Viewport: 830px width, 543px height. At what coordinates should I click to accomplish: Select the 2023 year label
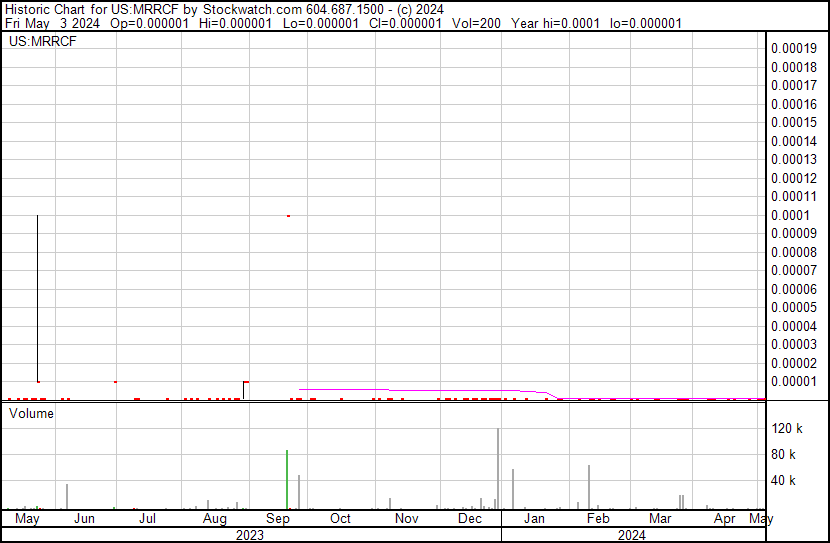click(250, 535)
